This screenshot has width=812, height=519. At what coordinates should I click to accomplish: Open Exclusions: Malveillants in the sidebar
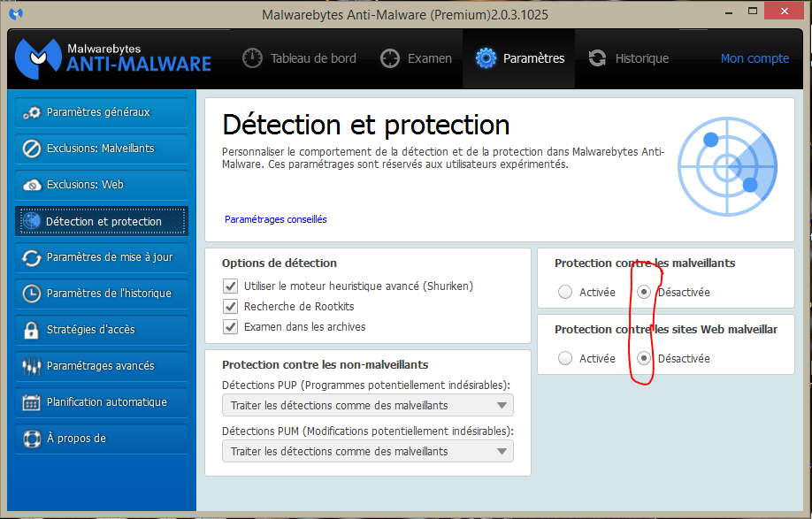coord(102,149)
